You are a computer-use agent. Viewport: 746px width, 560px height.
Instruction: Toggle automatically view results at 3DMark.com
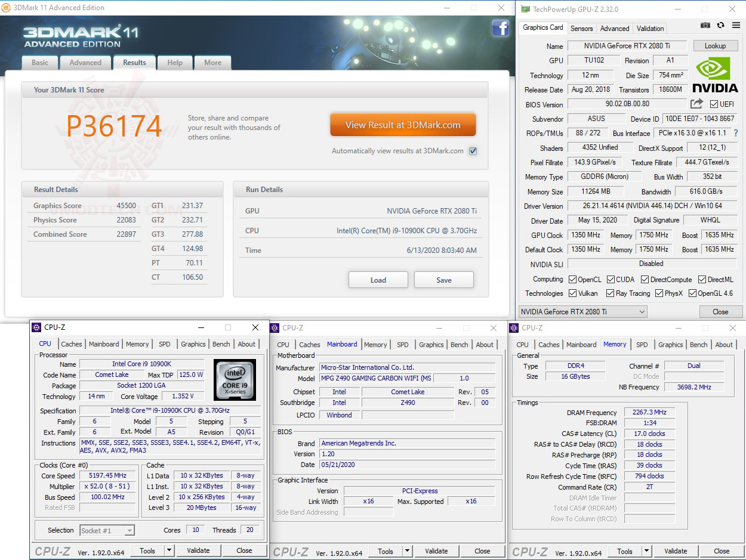click(473, 151)
